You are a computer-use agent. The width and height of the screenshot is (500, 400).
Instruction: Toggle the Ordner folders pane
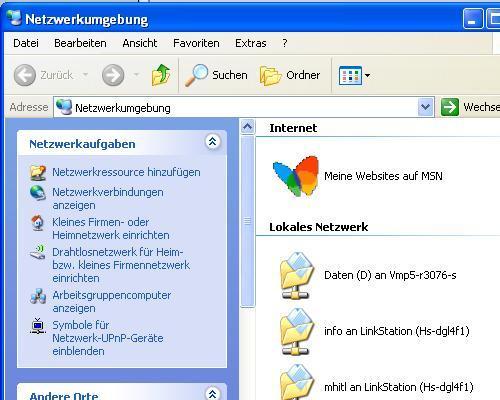click(290, 75)
